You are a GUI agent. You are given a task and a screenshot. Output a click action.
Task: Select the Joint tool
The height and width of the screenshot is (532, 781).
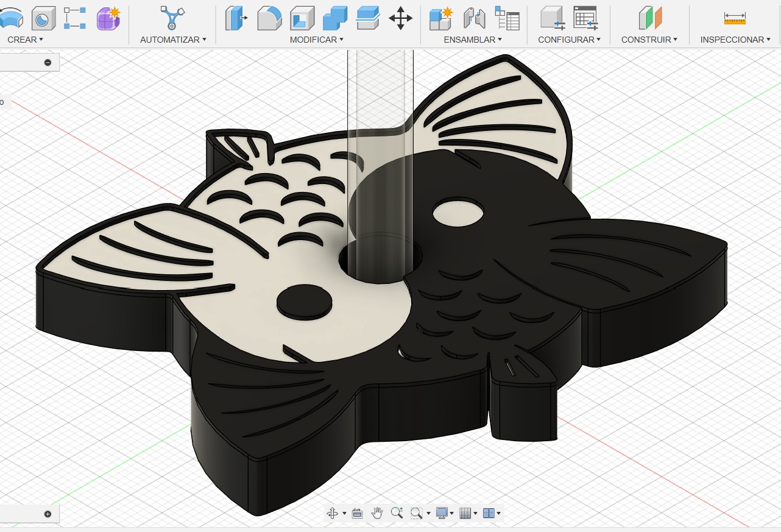(475, 18)
